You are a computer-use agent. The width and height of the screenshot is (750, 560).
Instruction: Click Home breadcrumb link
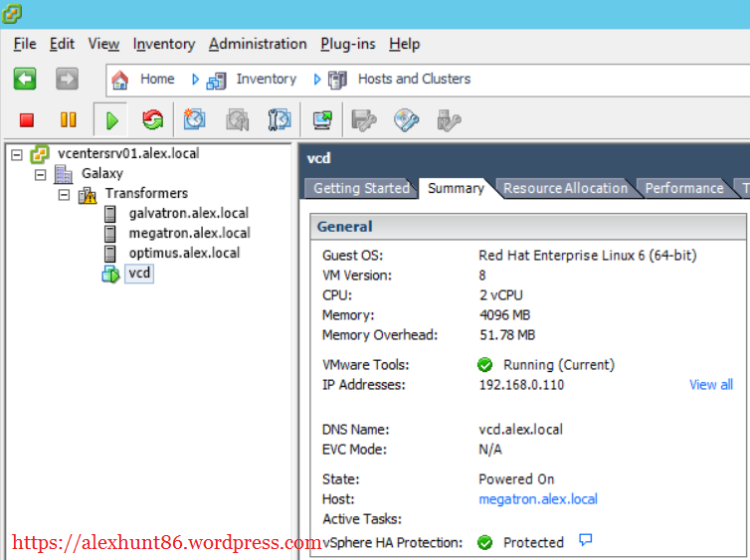click(x=157, y=79)
